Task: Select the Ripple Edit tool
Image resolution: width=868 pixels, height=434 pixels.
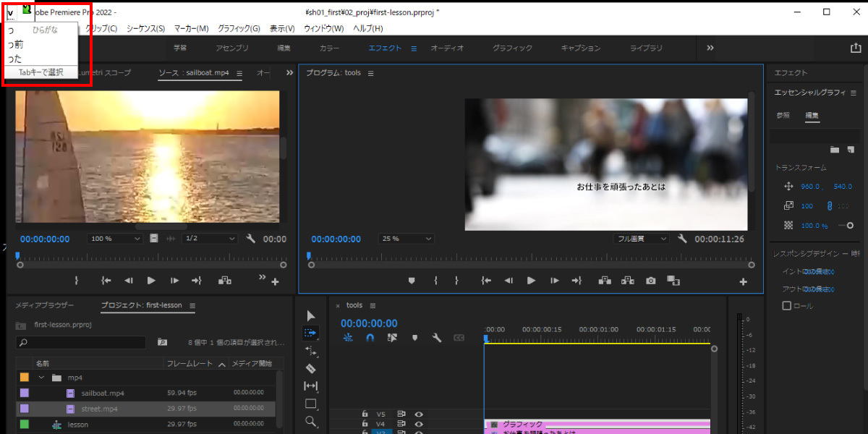Action: pos(311,351)
